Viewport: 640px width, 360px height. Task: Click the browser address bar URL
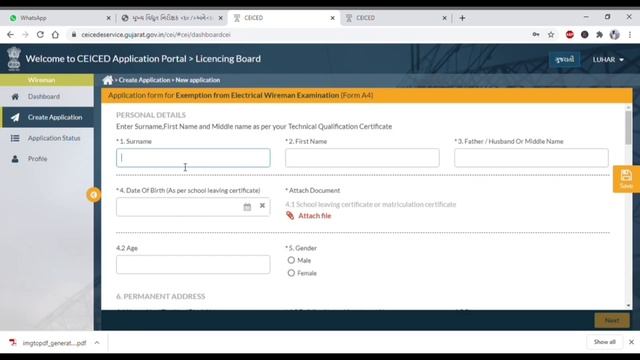(156, 35)
